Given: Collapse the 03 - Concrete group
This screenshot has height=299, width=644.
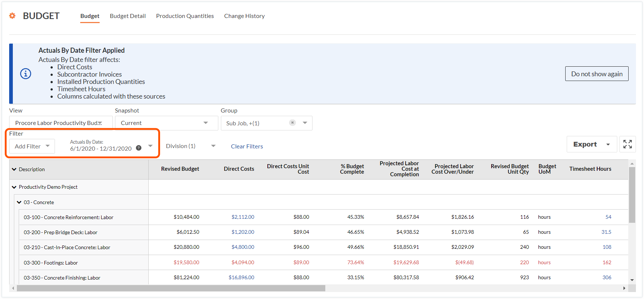Looking at the screenshot, I should tap(19, 202).
